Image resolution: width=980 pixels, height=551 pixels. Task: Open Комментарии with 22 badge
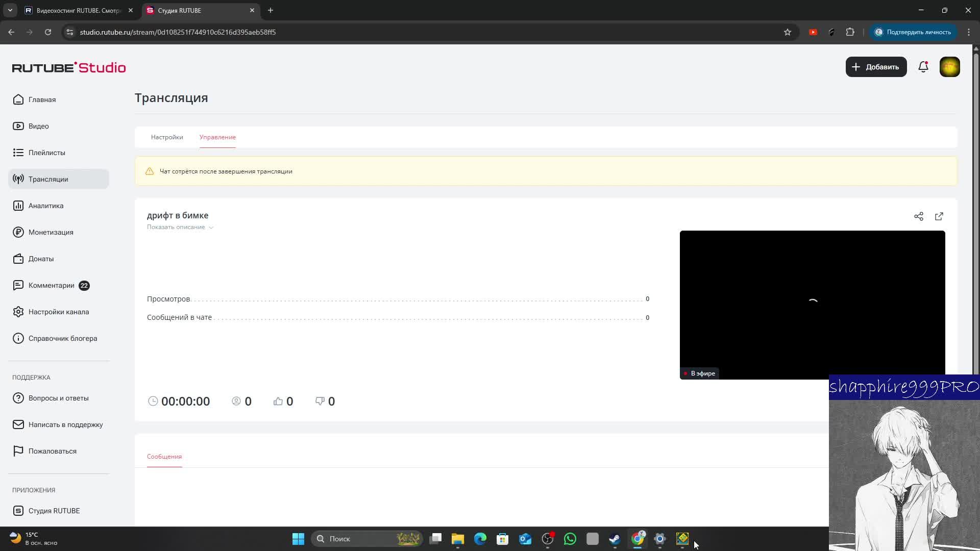59,285
